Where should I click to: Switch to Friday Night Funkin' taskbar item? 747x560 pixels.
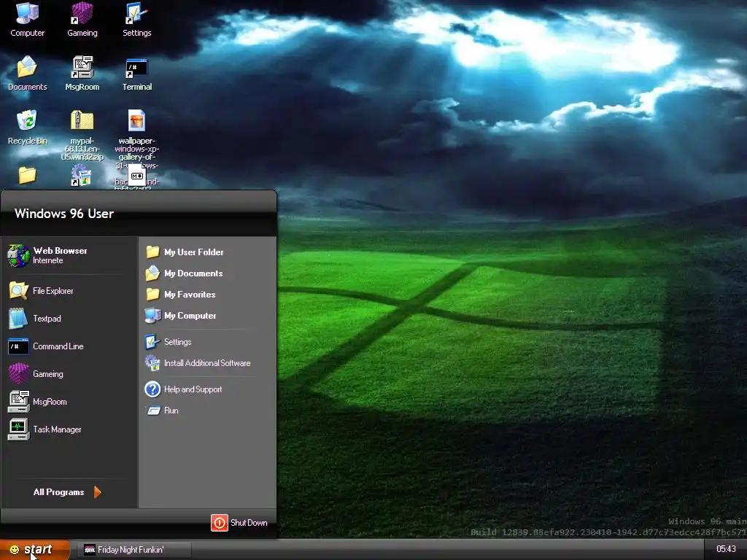pos(134,550)
